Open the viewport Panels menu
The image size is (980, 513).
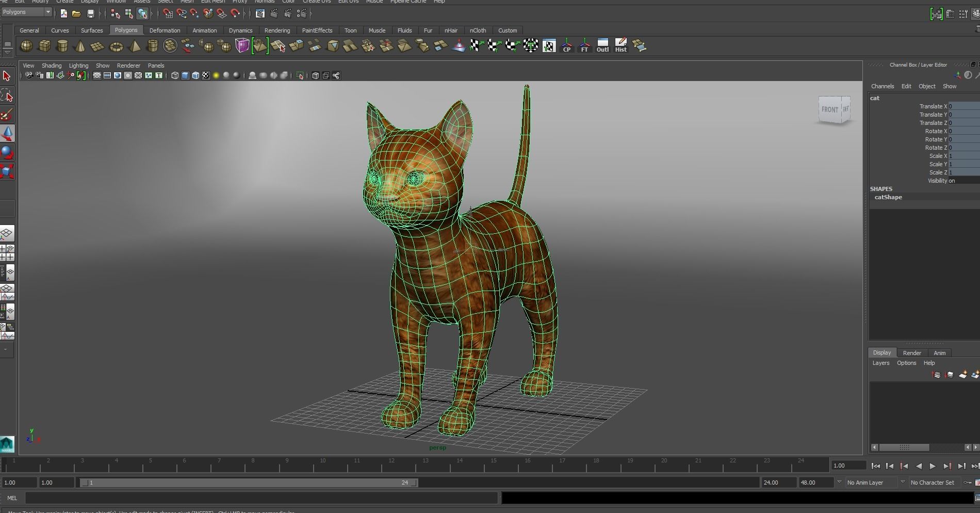[156, 66]
